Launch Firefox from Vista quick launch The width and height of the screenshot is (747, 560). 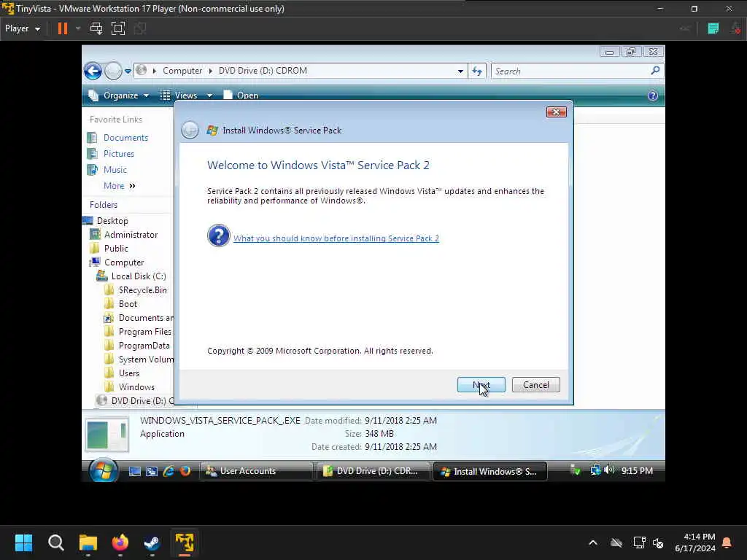(x=185, y=471)
